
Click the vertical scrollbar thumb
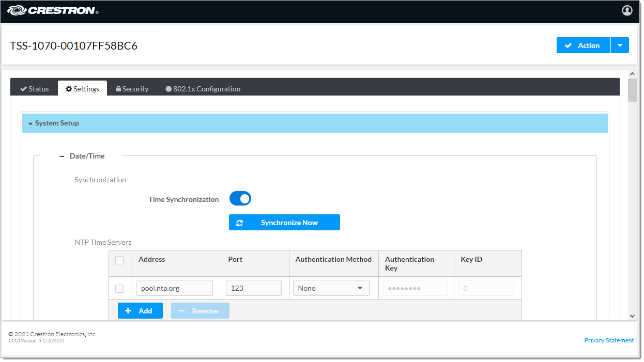[x=632, y=90]
